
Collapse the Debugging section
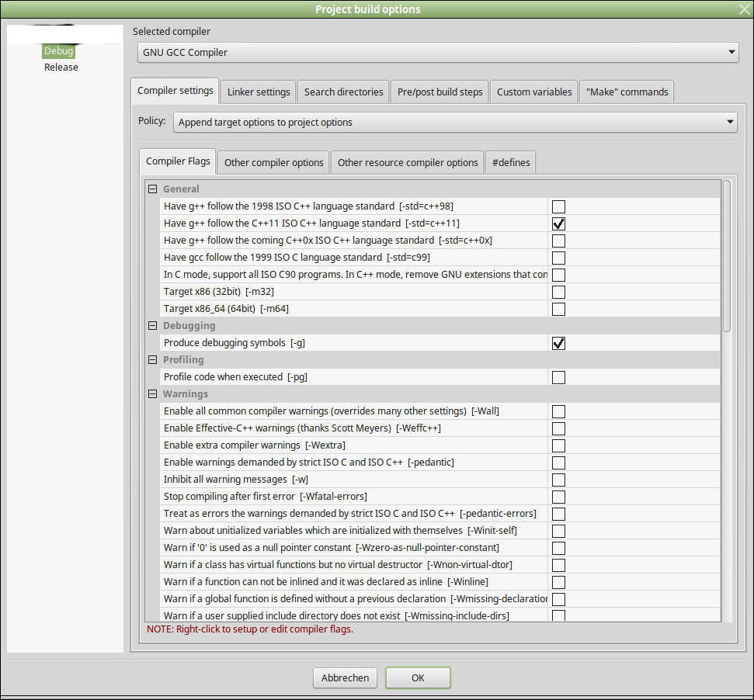(x=152, y=326)
